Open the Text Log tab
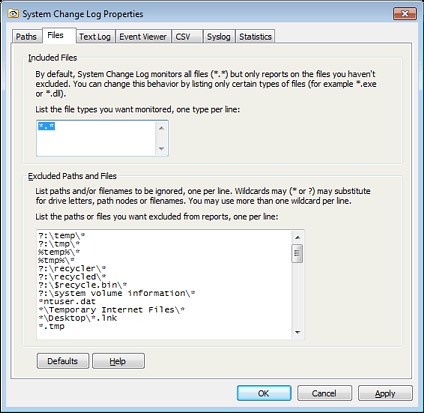The width and height of the screenshot is (424, 413). point(95,37)
